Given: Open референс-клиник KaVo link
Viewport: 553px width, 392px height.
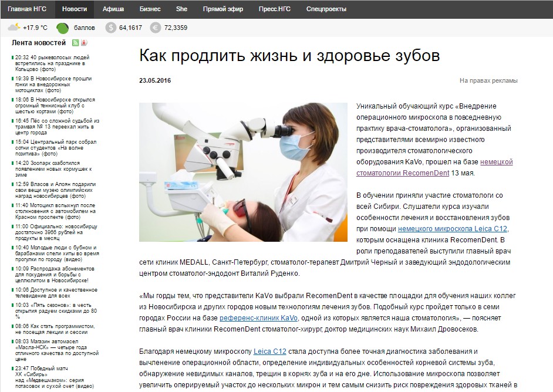Looking at the screenshot, I should point(258,318).
